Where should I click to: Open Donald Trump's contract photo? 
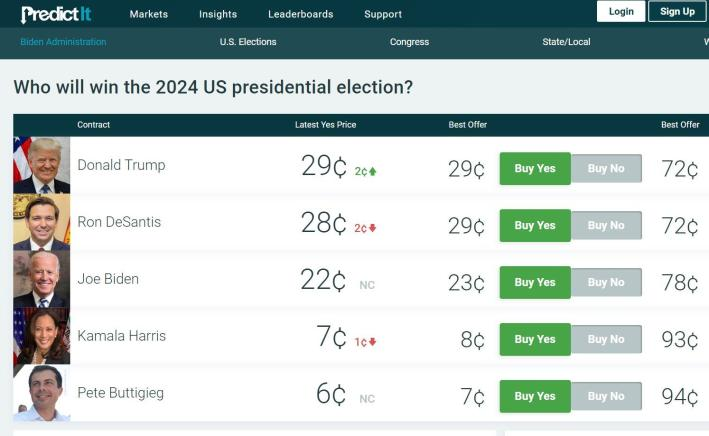(41, 165)
